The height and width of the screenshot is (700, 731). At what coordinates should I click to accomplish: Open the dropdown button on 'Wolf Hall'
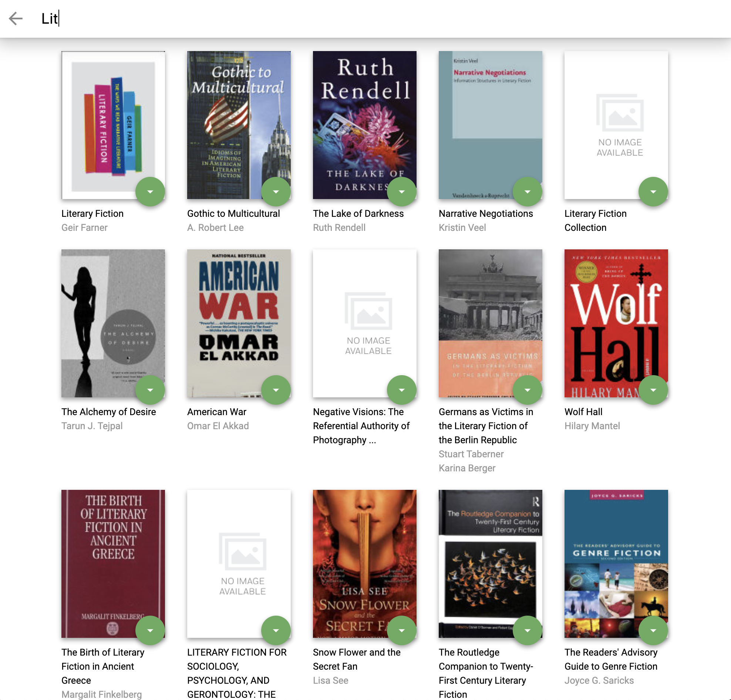click(653, 390)
